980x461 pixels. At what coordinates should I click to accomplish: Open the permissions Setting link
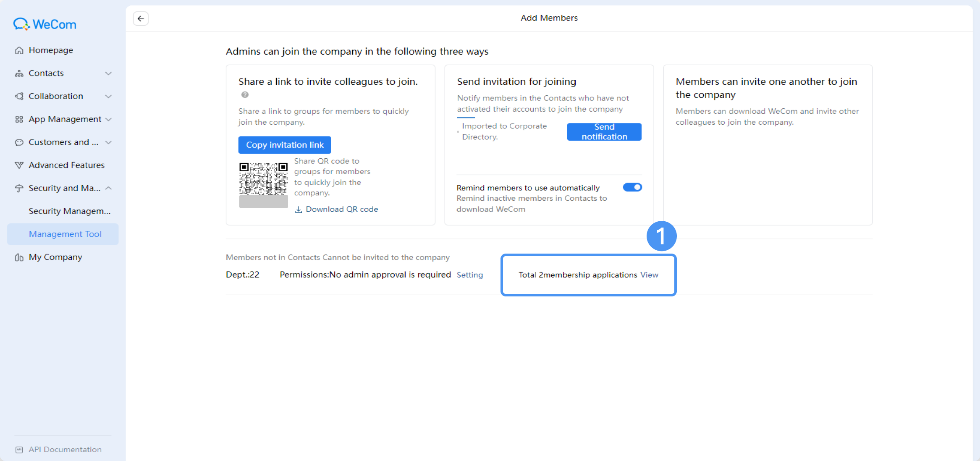470,275
